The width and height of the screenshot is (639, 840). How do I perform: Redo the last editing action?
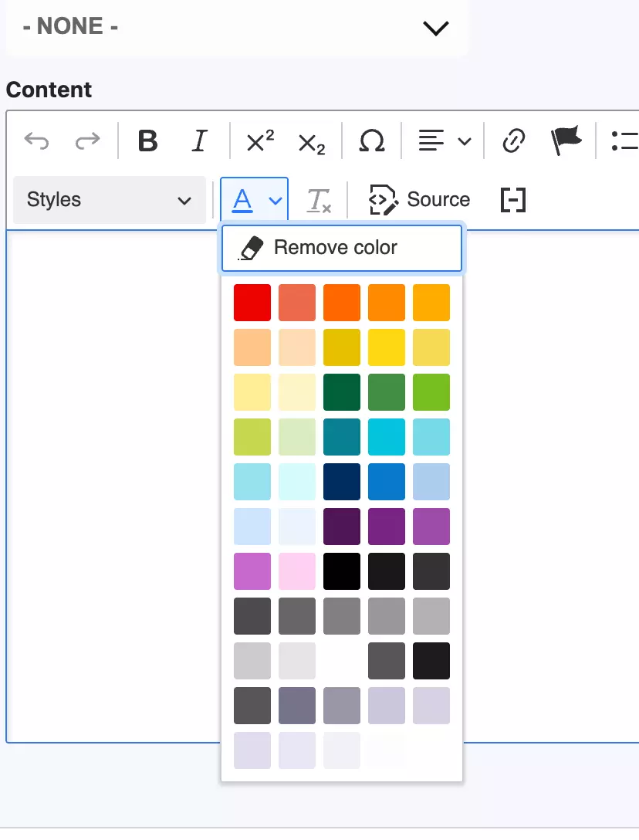(87, 141)
